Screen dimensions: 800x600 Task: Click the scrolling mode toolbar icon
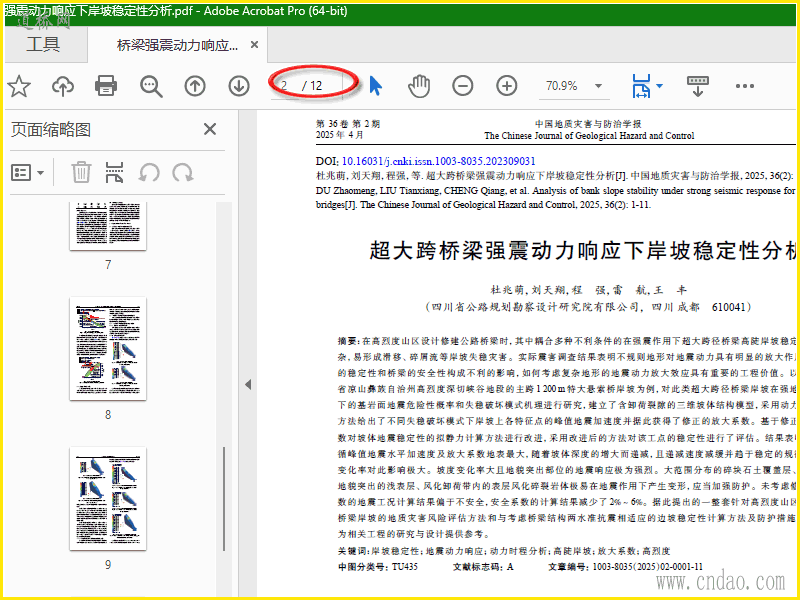[x=697, y=86]
